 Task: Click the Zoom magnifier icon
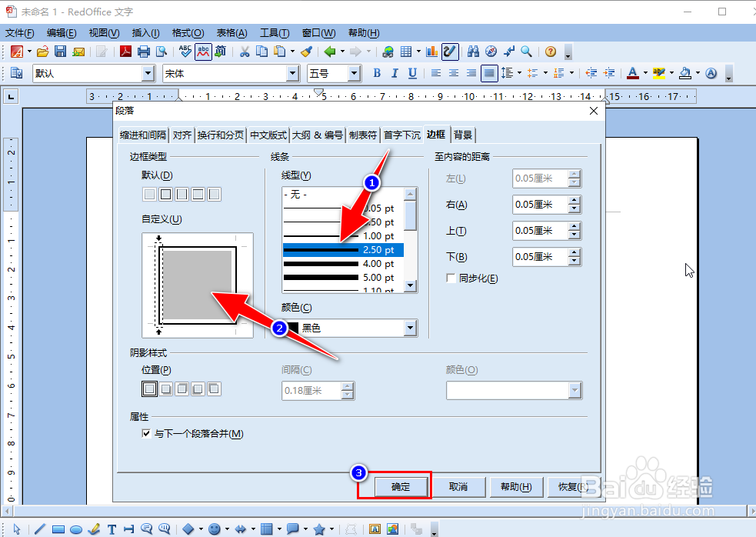(527, 52)
